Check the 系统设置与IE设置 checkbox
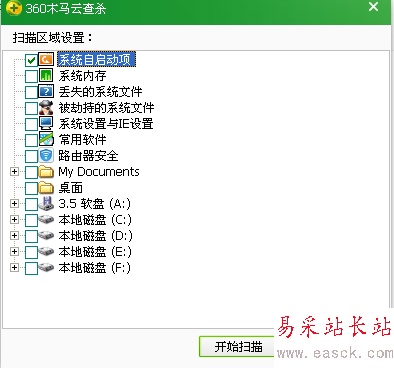This screenshot has width=394, height=368. pyautogui.click(x=31, y=124)
